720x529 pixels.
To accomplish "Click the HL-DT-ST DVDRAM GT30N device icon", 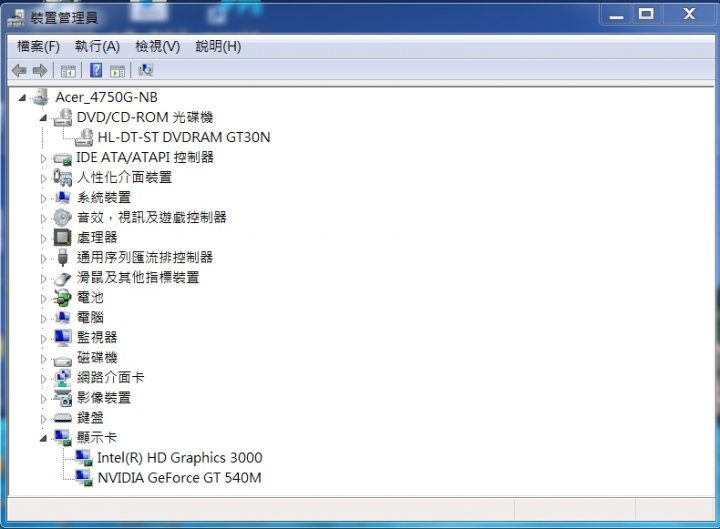I will [84, 137].
